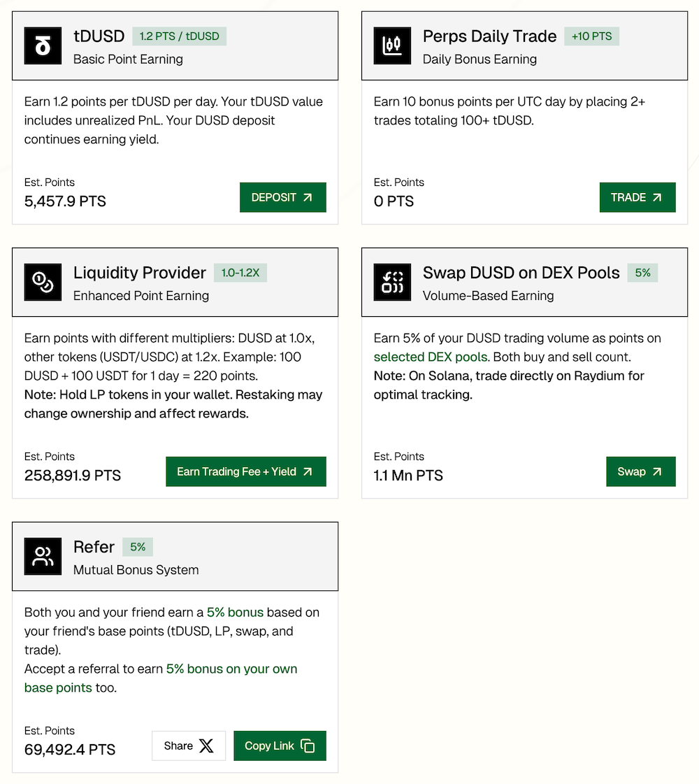
Task: Click the Refer people icon
Action: [x=43, y=556]
